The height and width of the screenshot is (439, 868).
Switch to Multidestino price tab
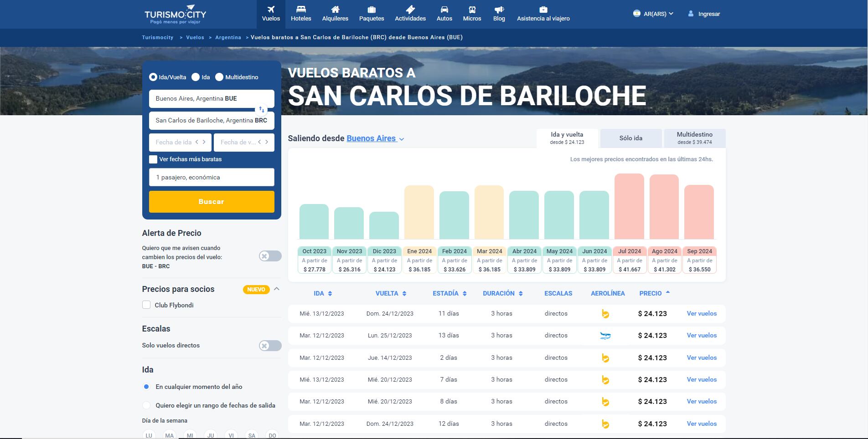pos(695,138)
